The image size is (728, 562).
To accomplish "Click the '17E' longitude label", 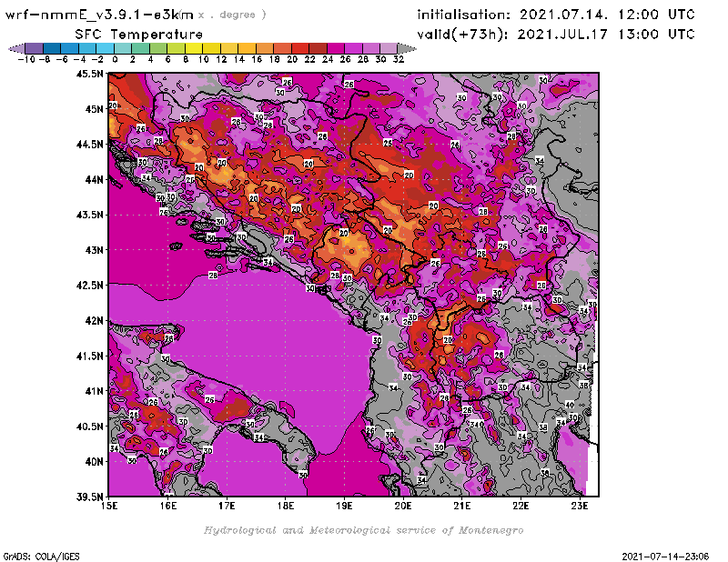I will [227, 506].
